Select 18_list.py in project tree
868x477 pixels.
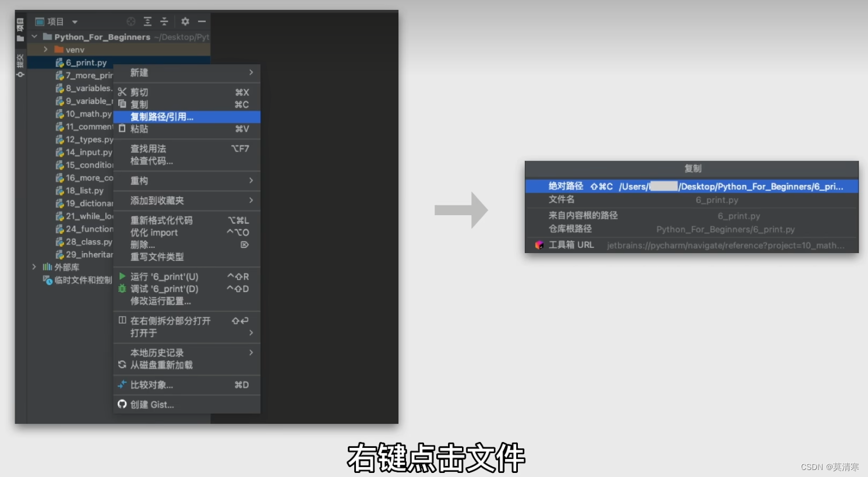click(x=80, y=191)
